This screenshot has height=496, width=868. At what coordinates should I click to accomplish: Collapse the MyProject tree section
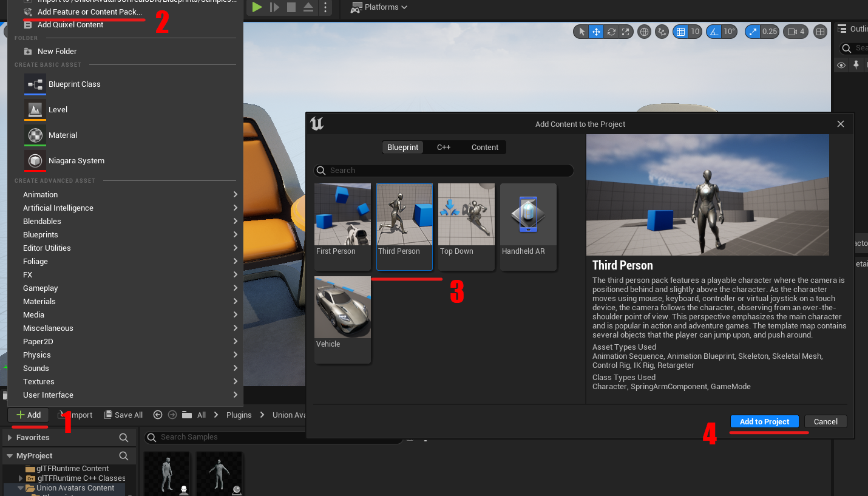(x=9, y=456)
